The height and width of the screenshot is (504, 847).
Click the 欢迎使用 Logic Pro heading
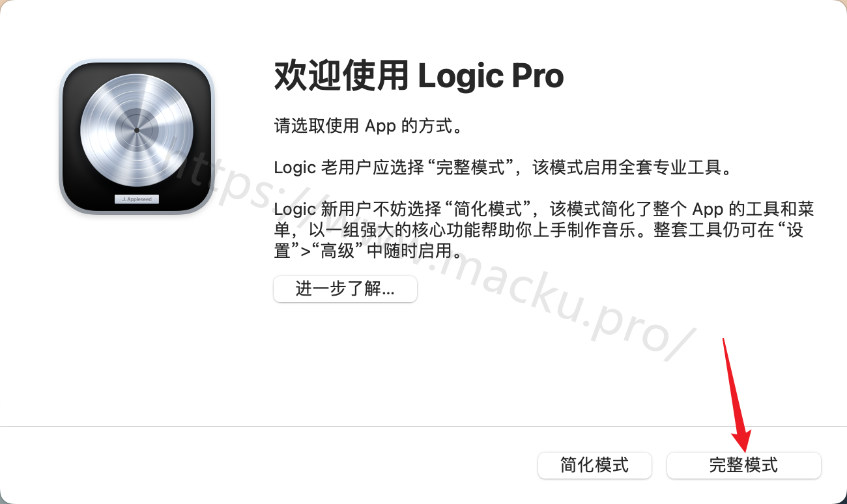(x=419, y=77)
